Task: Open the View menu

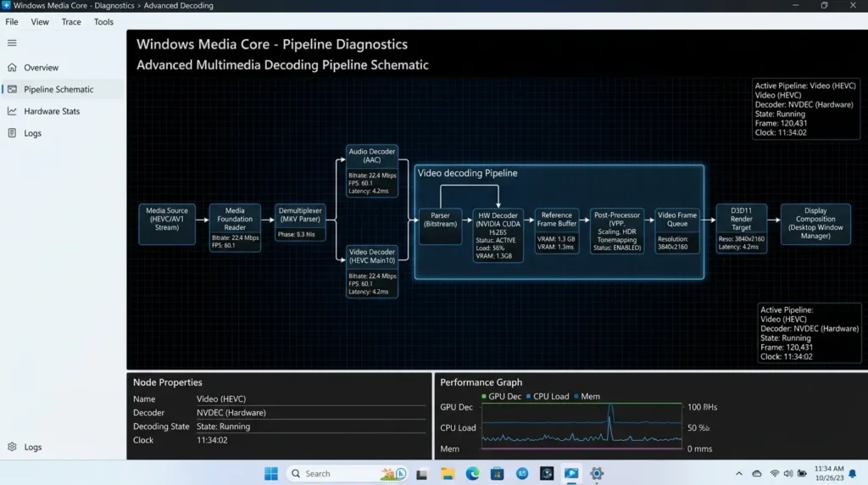Action: coord(40,21)
